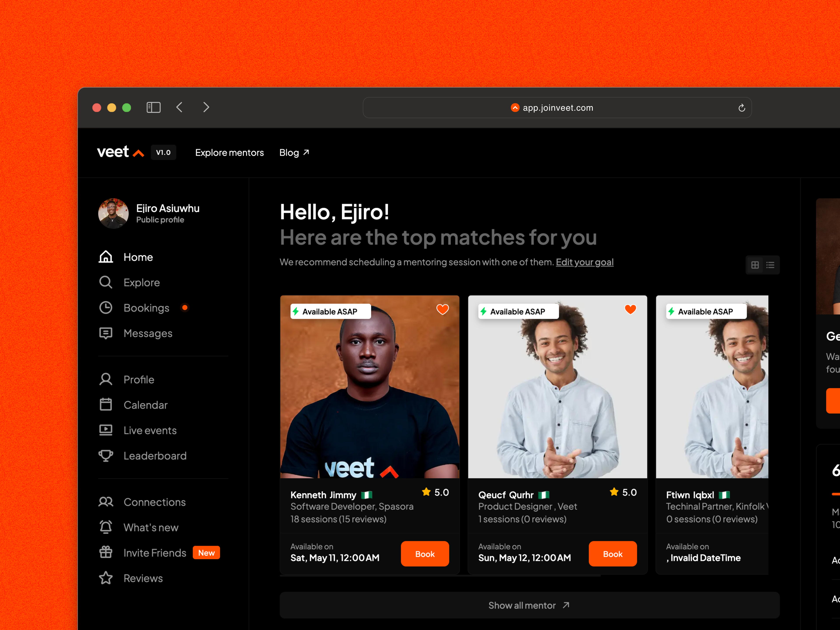
Task: Click the V1.0 version badge
Action: (x=163, y=152)
